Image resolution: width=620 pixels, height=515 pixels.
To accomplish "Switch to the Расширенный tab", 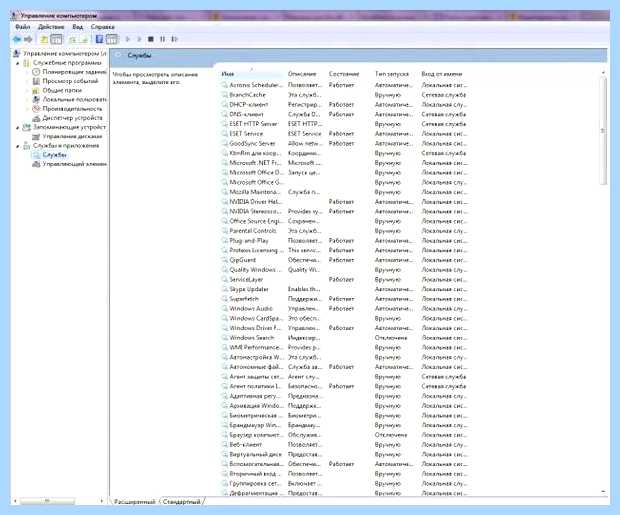I will [134, 502].
